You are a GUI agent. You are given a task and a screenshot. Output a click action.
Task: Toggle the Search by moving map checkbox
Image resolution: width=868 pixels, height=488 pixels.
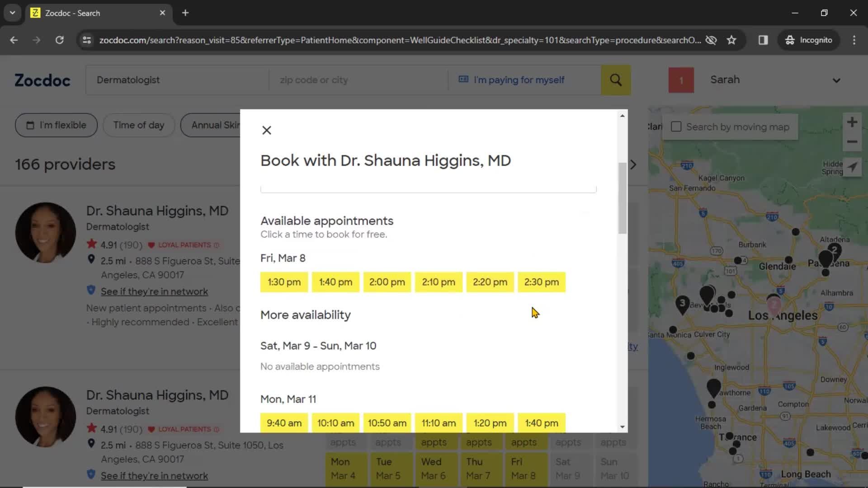pyautogui.click(x=675, y=127)
